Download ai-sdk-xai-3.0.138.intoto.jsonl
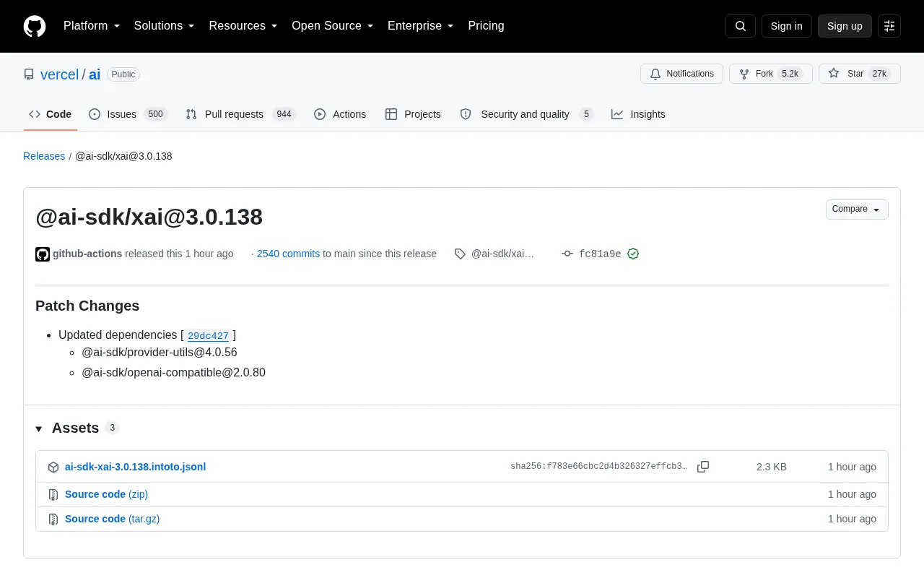The width and height of the screenshot is (924, 578). point(135,467)
